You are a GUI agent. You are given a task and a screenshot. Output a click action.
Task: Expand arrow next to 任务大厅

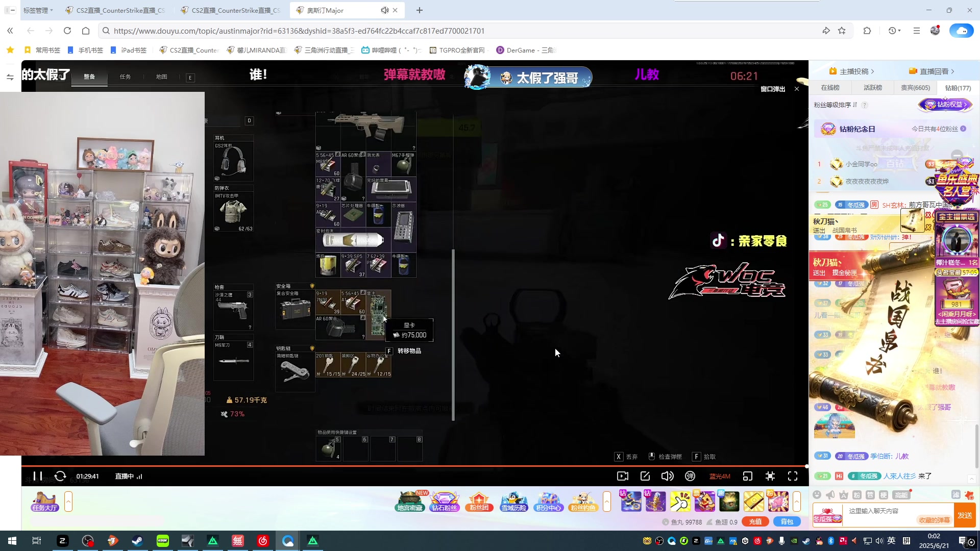coord(68,502)
